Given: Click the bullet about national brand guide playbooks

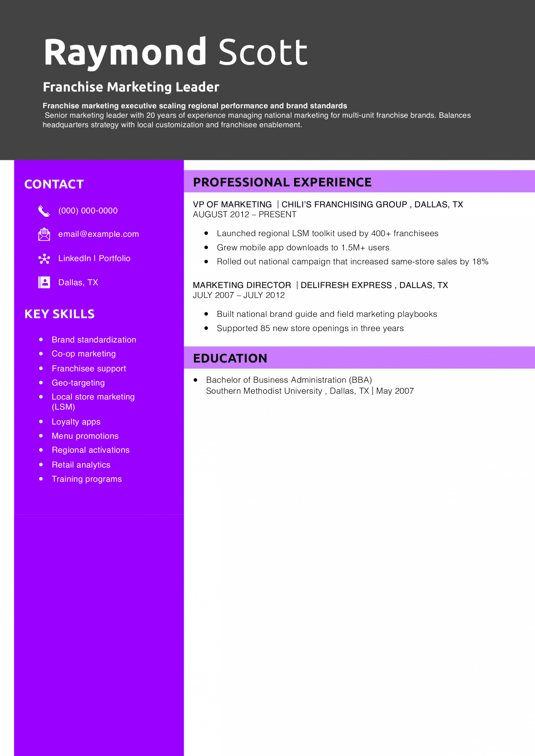Looking at the screenshot, I should coord(327,314).
